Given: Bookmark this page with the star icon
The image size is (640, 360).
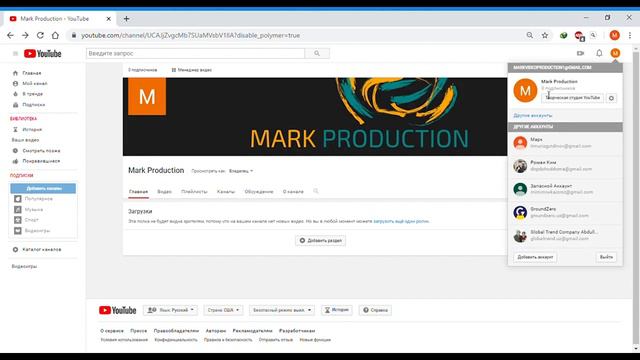Looking at the screenshot, I should click(x=545, y=36).
